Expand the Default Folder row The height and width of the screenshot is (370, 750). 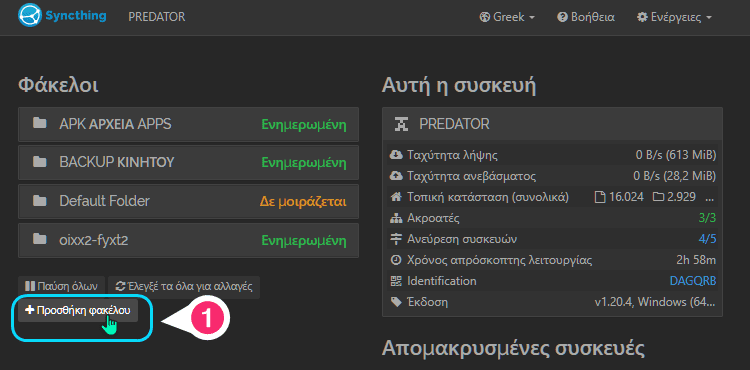(x=188, y=201)
